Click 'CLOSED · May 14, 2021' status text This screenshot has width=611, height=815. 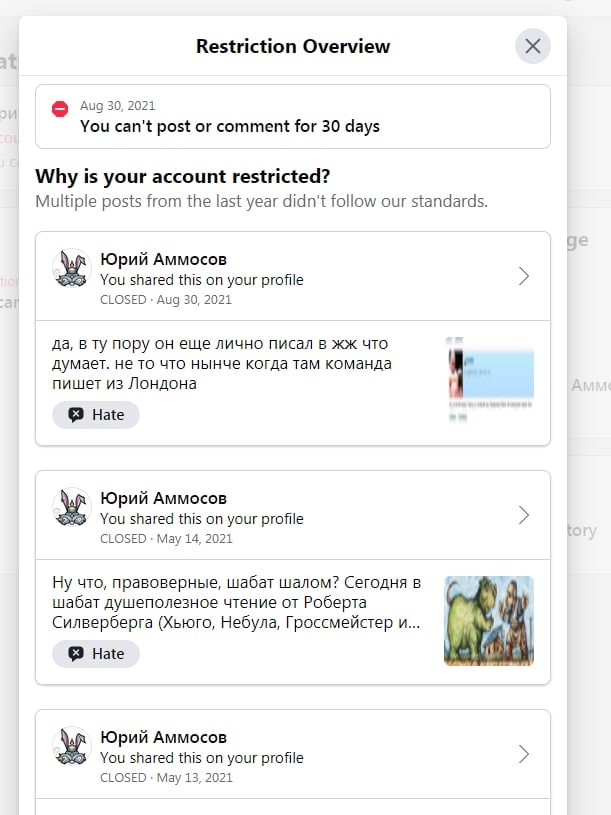[x=166, y=539]
